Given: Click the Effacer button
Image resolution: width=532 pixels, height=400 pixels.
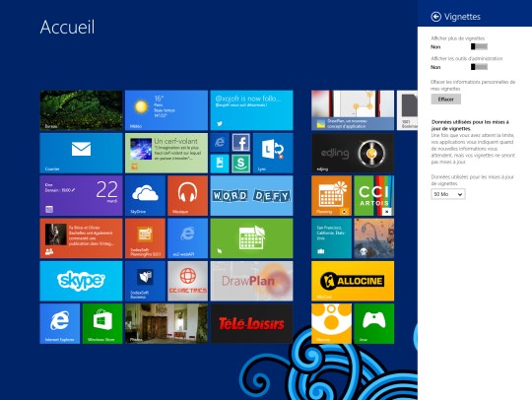Looking at the screenshot, I should pyautogui.click(x=446, y=100).
